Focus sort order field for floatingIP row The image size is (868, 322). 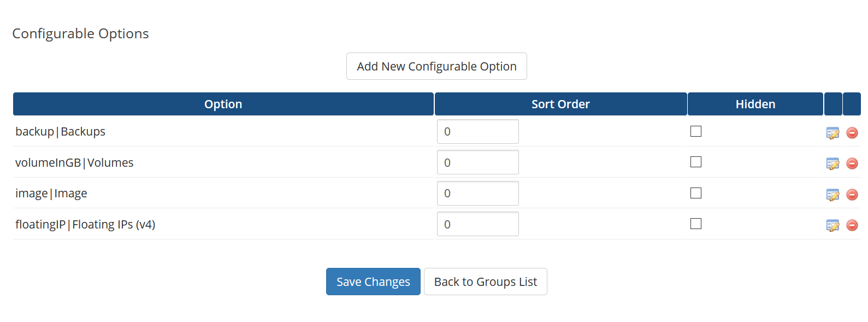point(478,224)
